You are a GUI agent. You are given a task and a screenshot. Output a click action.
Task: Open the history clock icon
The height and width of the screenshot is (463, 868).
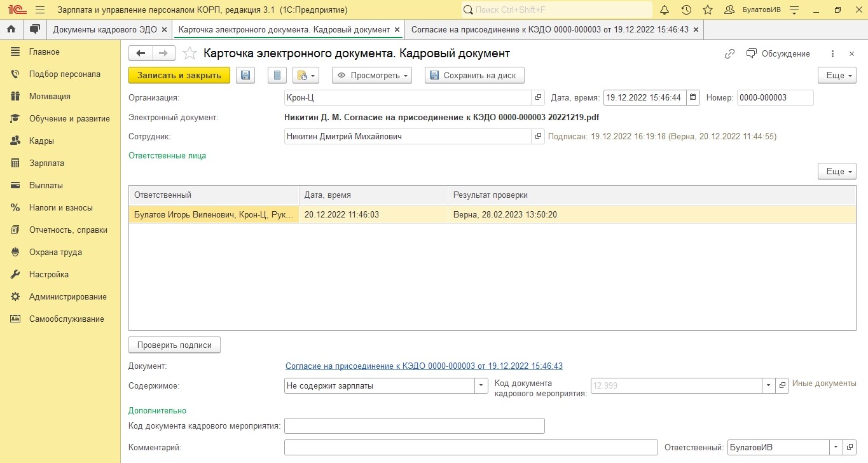686,10
